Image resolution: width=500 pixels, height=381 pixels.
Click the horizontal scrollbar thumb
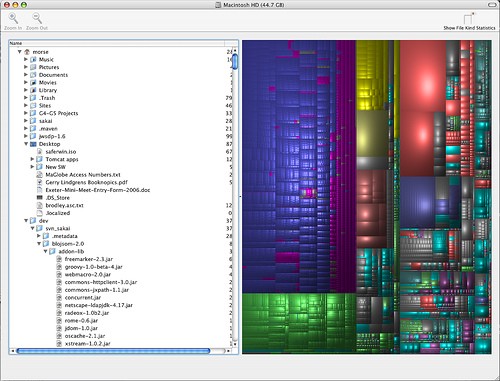pyautogui.click(x=113, y=351)
